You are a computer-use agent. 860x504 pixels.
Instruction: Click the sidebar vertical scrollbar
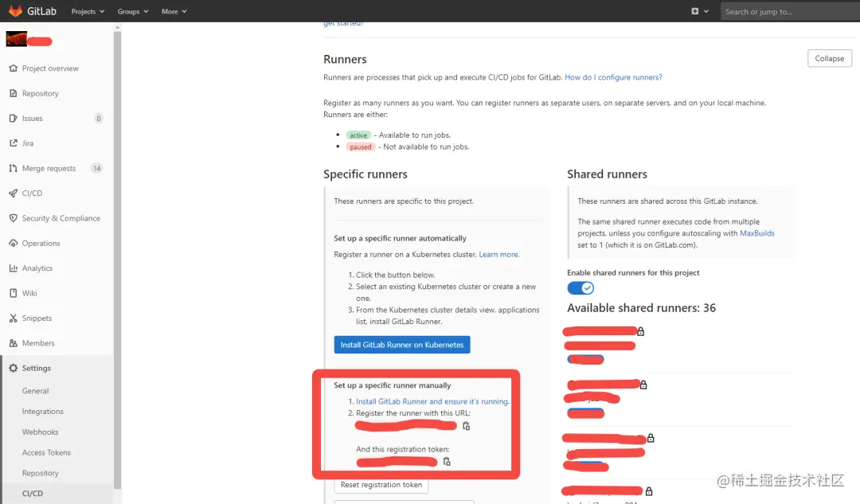(117, 258)
